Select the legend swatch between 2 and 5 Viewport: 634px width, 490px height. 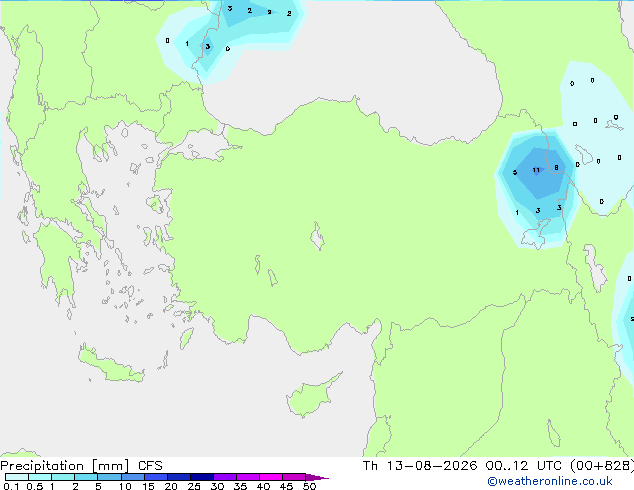click(86, 477)
